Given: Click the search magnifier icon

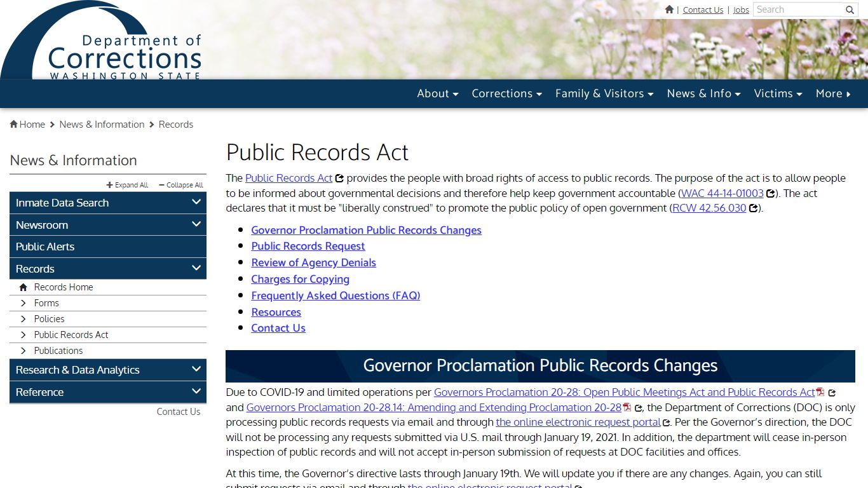Looking at the screenshot, I should coord(850,10).
